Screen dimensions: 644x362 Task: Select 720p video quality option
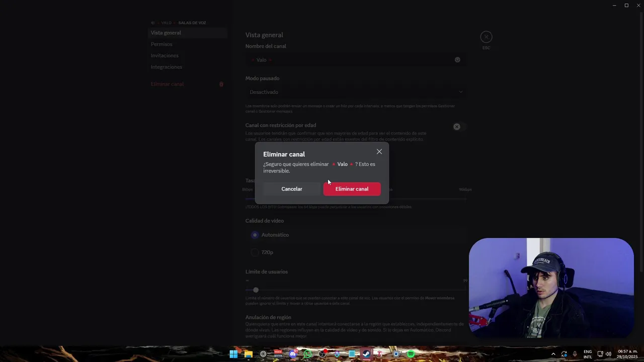(356, 252)
